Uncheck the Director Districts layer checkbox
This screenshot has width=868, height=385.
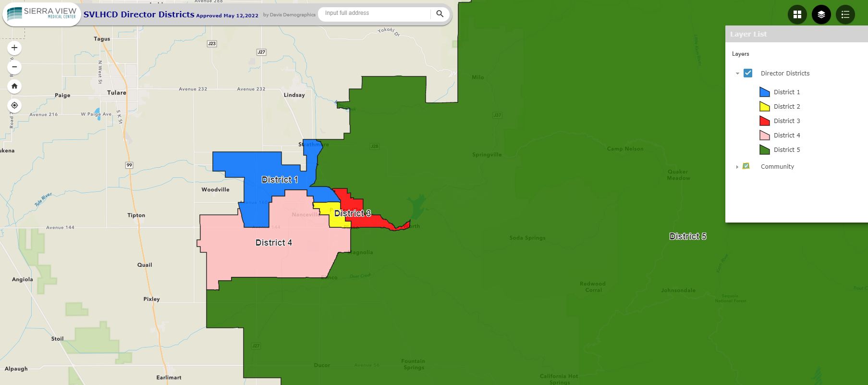click(x=748, y=73)
